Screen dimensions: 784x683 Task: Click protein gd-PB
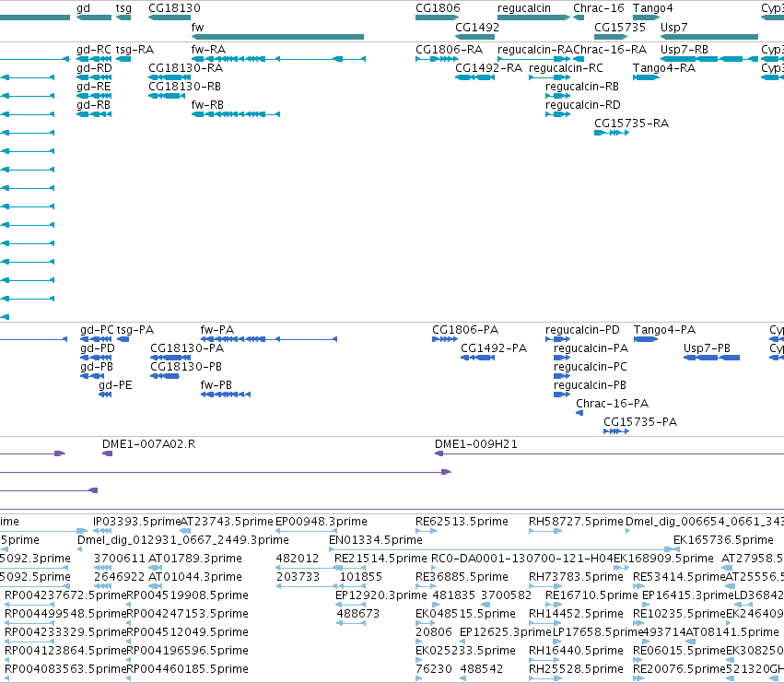point(92,376)
